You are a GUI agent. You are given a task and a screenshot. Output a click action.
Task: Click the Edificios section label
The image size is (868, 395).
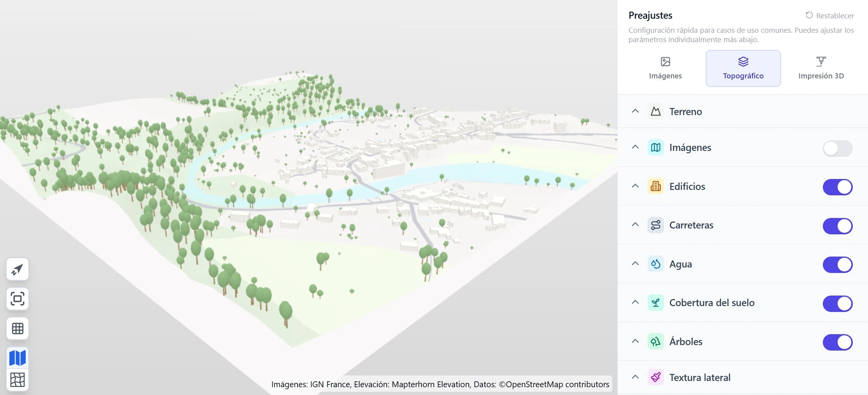point(687,186)
